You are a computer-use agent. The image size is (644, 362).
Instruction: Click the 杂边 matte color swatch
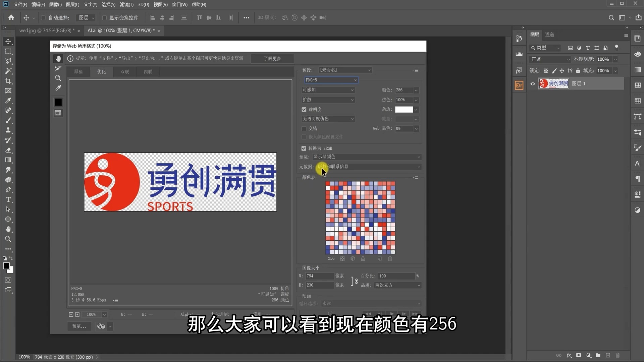[405, 109]
